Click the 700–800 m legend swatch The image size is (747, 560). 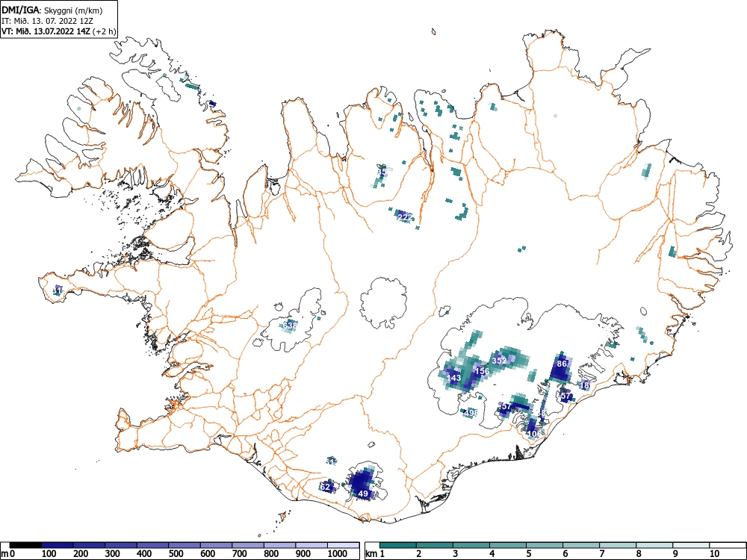(248, 545)
